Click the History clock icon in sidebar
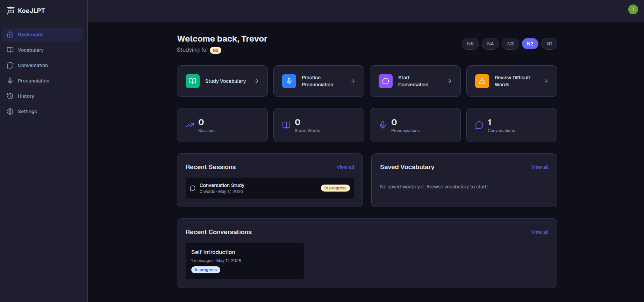The image size is (644, 302). (10, 96)
